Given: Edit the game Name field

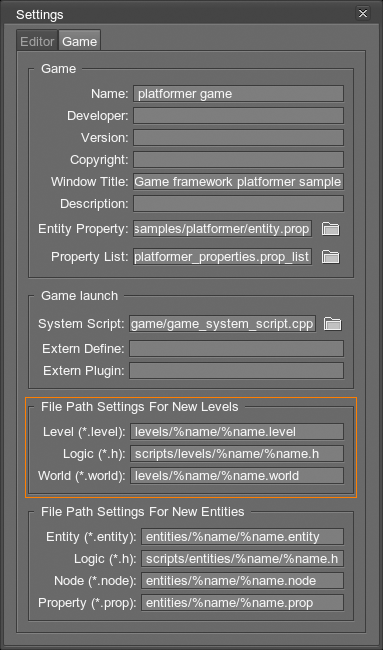Looking at the screenshot, I should [238, 94].
